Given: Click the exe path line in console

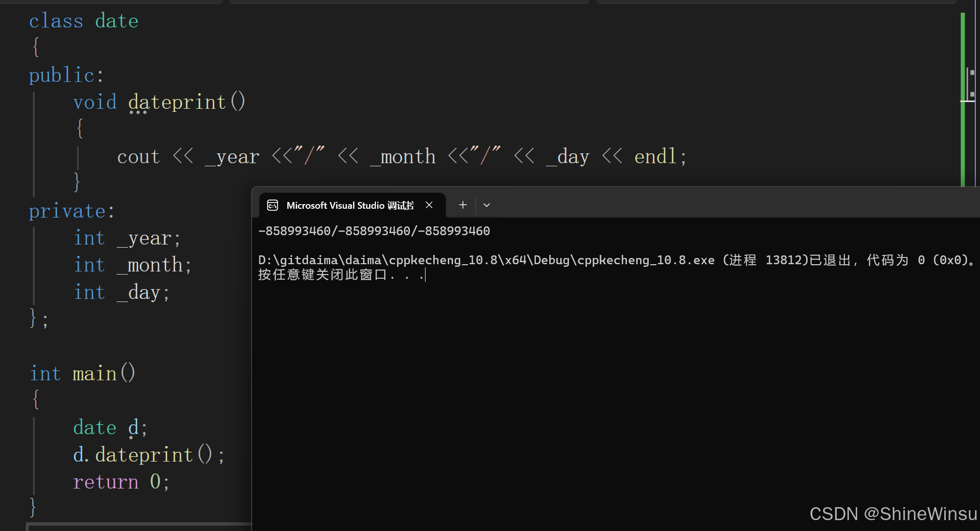Looking at the screenshot, I should click(x=616, y=260).
